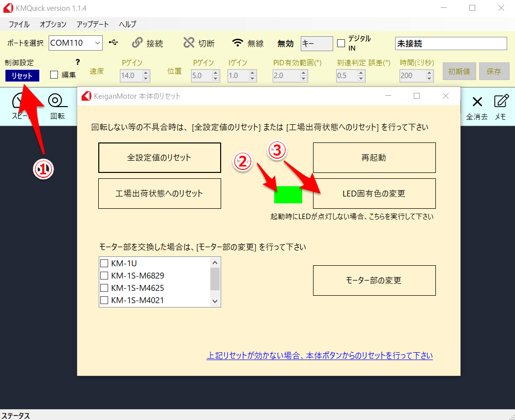Click the green LED color swatch

point(288,195)
